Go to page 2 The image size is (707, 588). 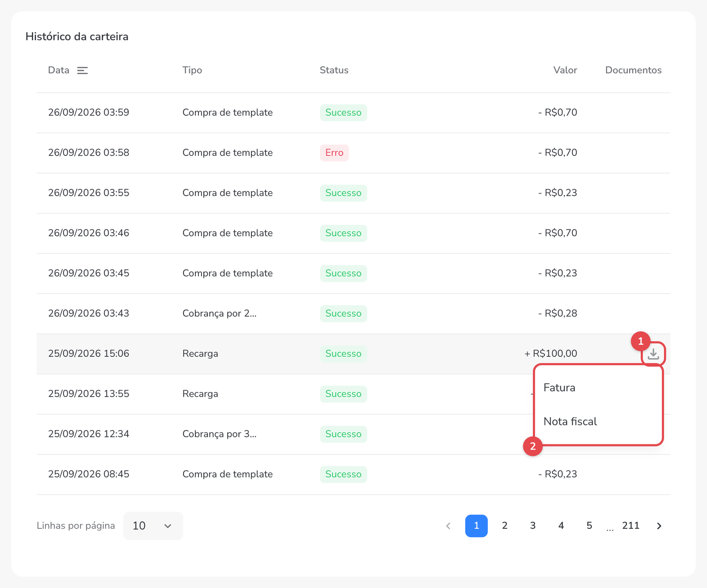(505, 526)
